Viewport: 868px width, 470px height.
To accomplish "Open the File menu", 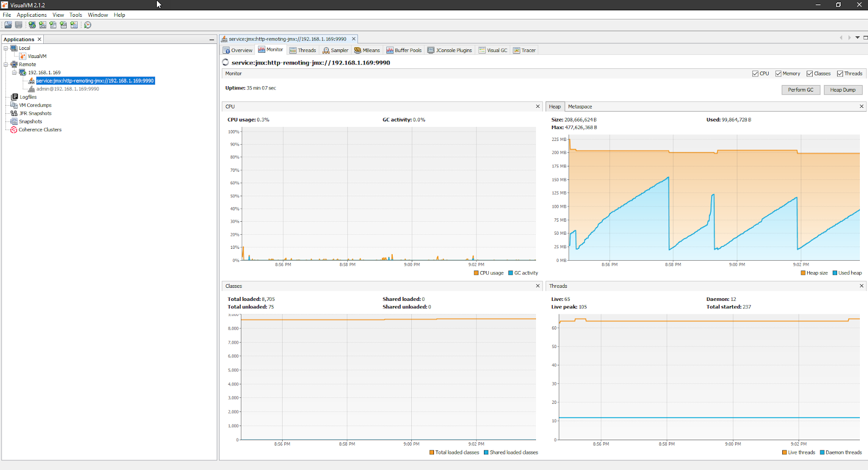I will pos(7,15).
